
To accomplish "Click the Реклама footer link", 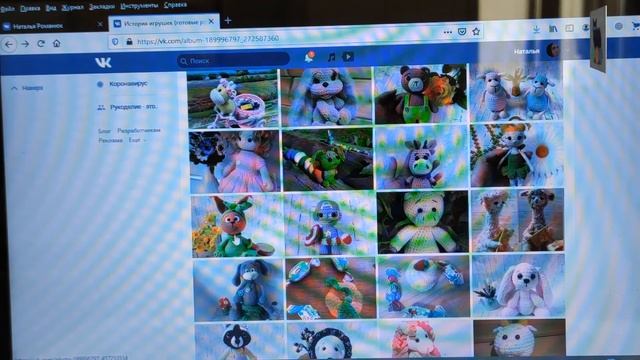I will (x=110, y=140).
